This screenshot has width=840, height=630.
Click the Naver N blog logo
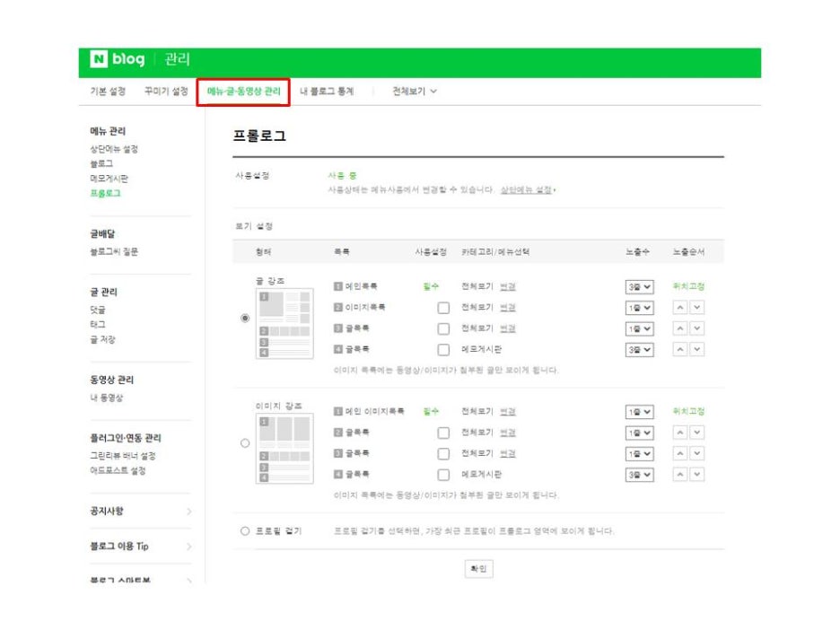point(118,59)
